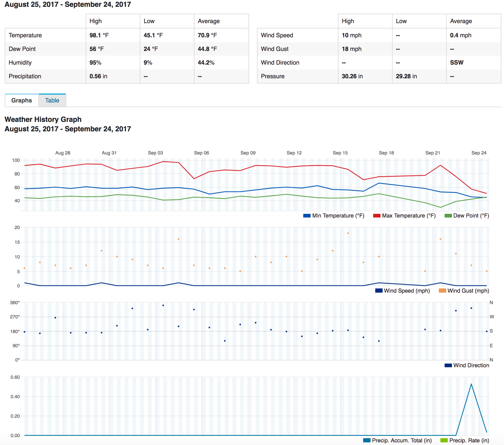This screenshot has width=504, height=445.
Task: Click the precipitation peak near Sep 23
Action: point(471,384)
